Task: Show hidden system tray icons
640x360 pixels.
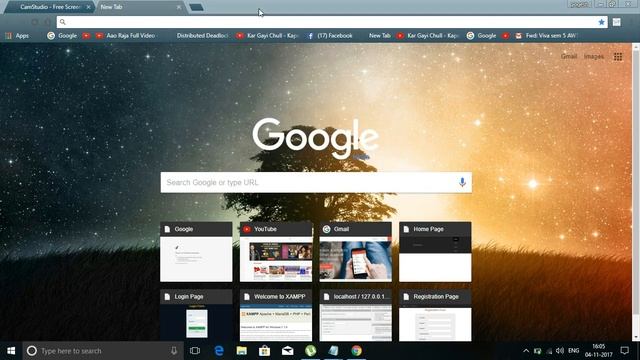Action: (x=526, y=351)
